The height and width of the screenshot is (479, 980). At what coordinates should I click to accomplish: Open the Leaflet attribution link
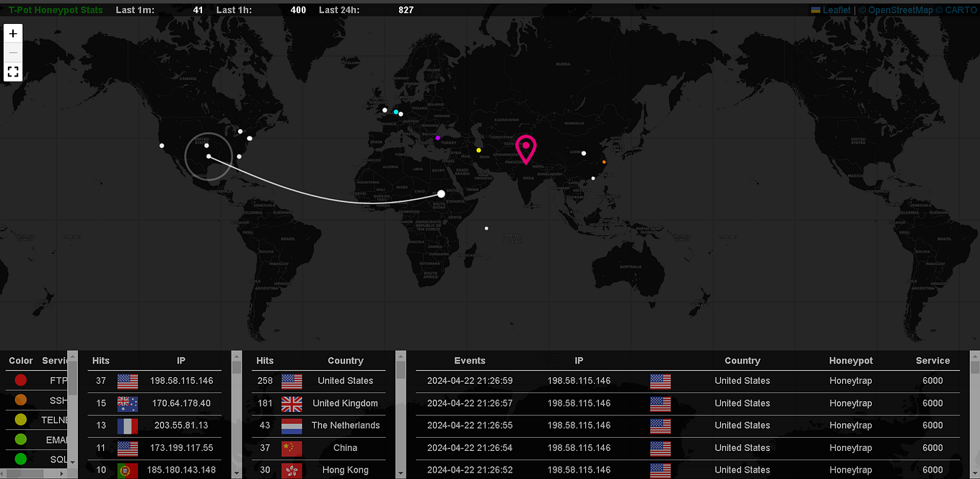[x=831, y=10]
